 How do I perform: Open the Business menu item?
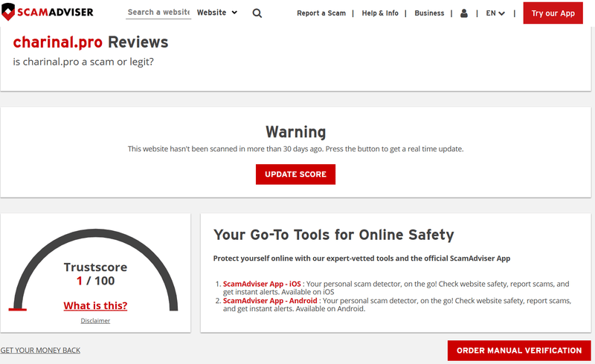[x=429, y=13]
